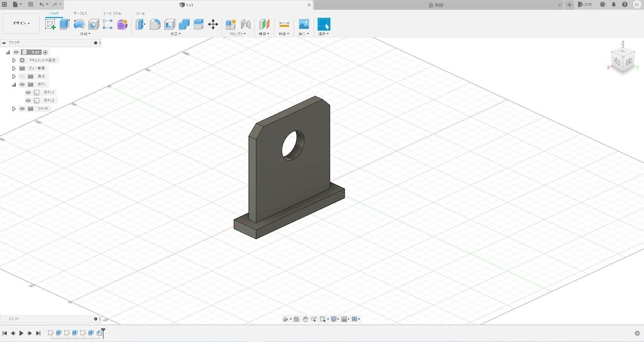Switch to the ツール tab
644x342 pixels.
tap(140, 13)
